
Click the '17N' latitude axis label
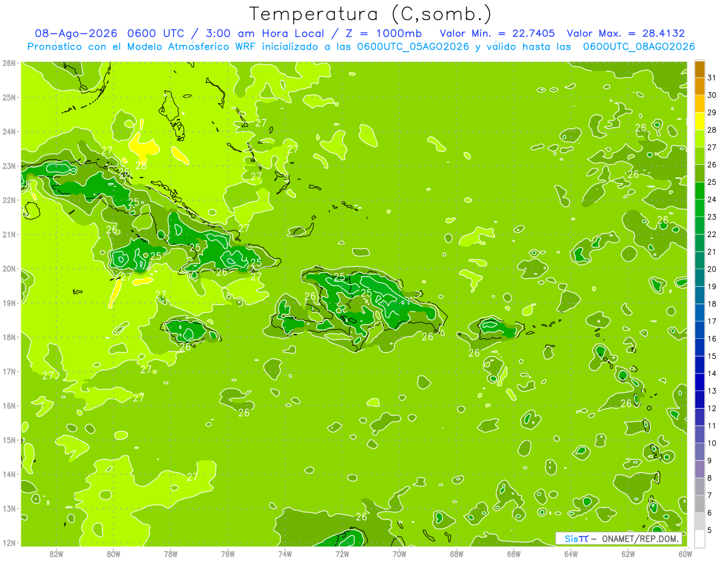click(x=8, y=371)
